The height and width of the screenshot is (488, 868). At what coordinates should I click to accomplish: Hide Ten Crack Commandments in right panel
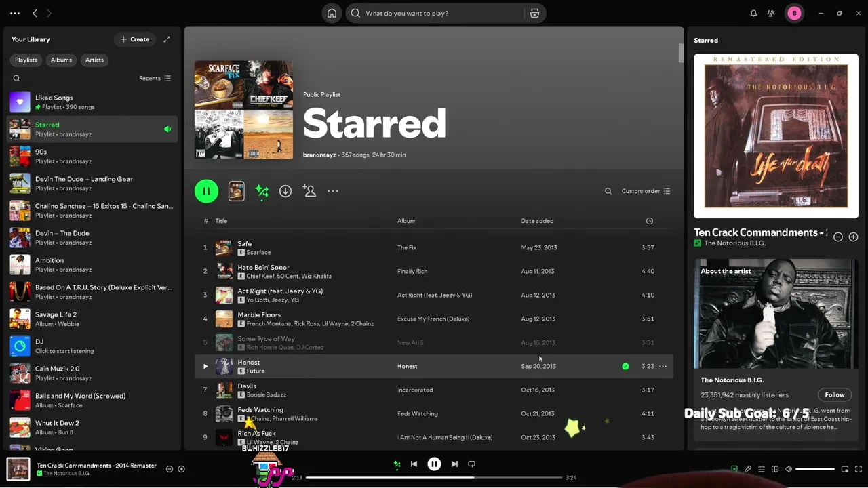click(838, 237)
